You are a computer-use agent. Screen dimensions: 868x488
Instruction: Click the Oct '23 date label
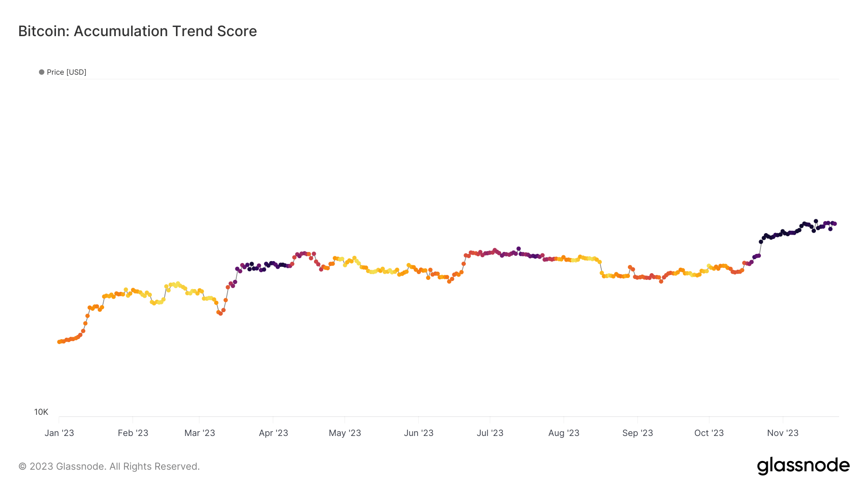709,433
